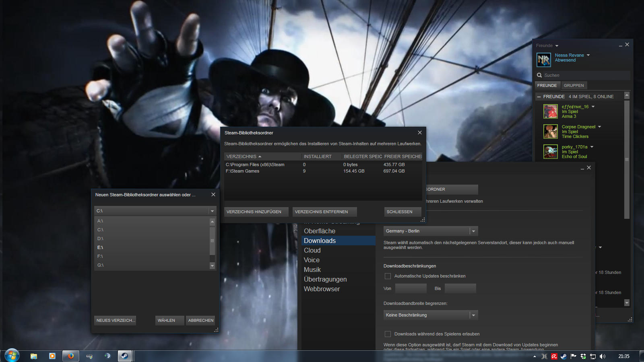Viewport: 644px width, 362px height.
Task: Open the drive path dropdown showing C:\
Action: tap(155, 211)
